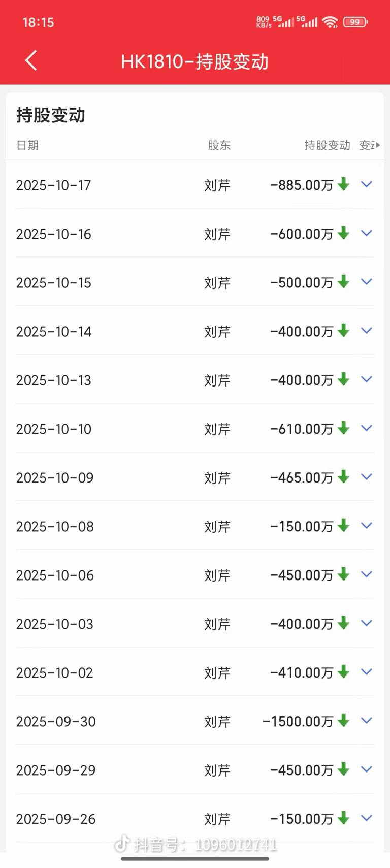
Task: Expand the 2025-09-30 row chevron
Action: tap(366, 721)
